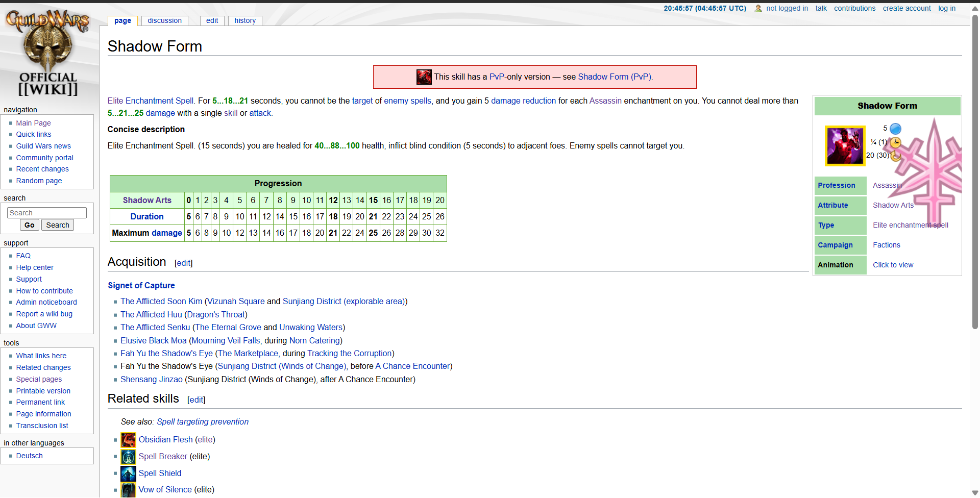Open Admin noticeboard
This screenshot has width=980, height=498.
pyautogui.click(x=46, y=303)
